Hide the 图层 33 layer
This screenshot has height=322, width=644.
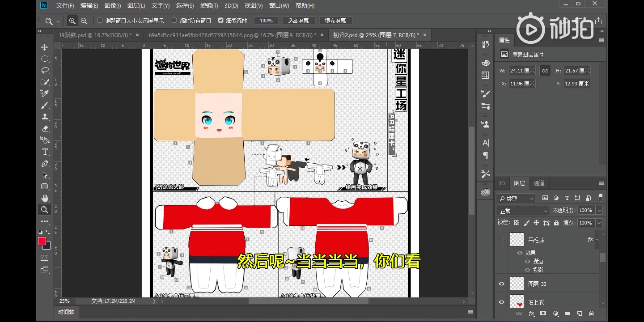(x=501, y=284)
